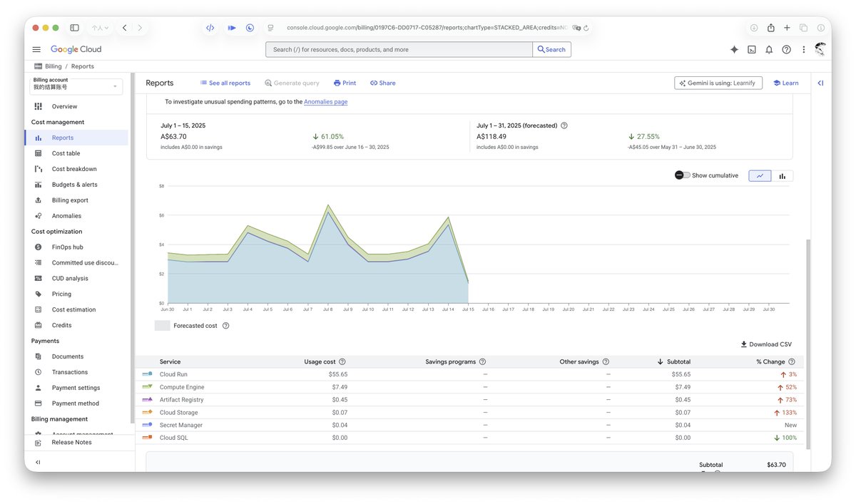Click the browser address bar
This screenshot has height=504, width=856.
(428, 28)
